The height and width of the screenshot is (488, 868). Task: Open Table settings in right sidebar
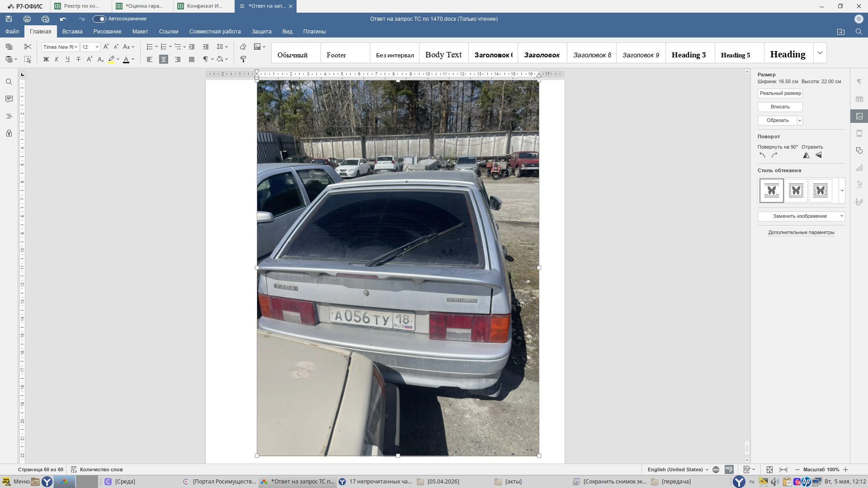click(859, 99)
